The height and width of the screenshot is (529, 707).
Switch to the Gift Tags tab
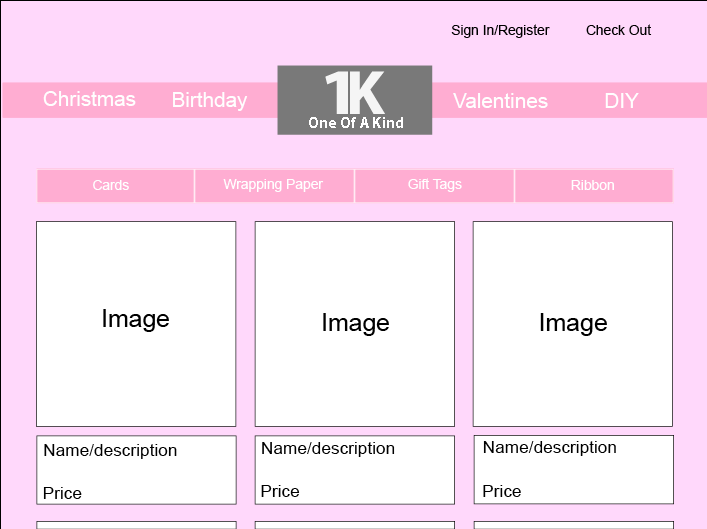pos(434,185)
